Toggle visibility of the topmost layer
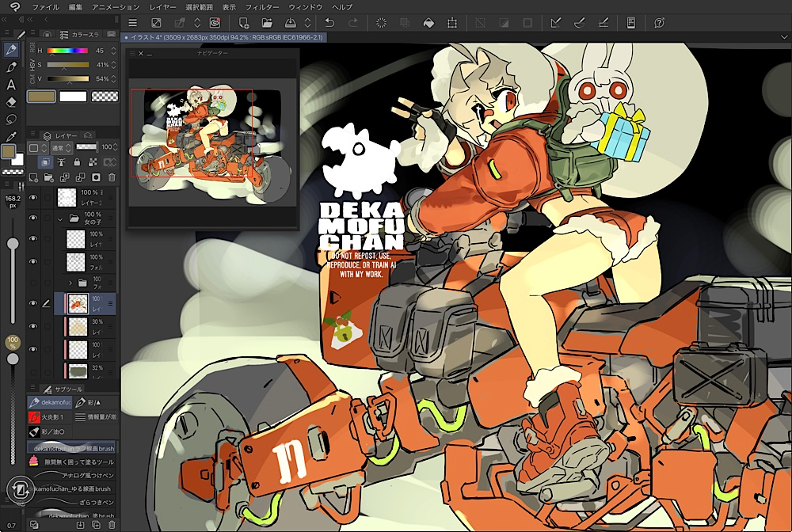Image resolution: width=792 pixels, height=532 pixels. [x=33, y=197]
